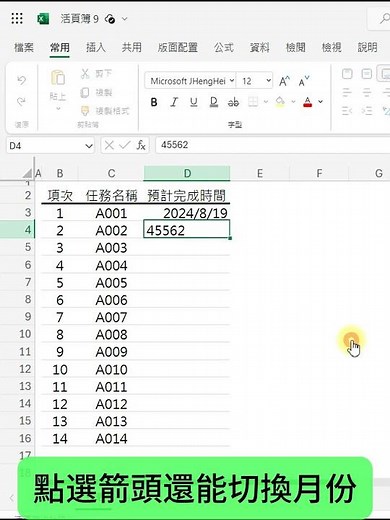Select cell with A014

point(111,438)
